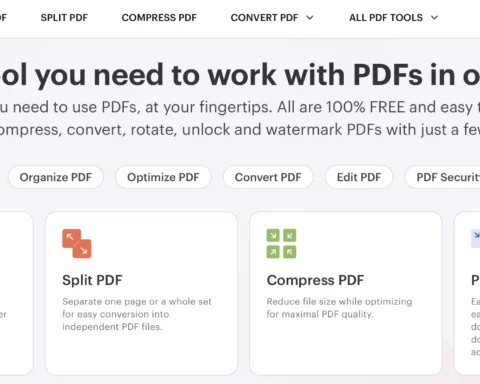Click the green Compress PDF icon
480x384 pixels.
coord(281,244)
